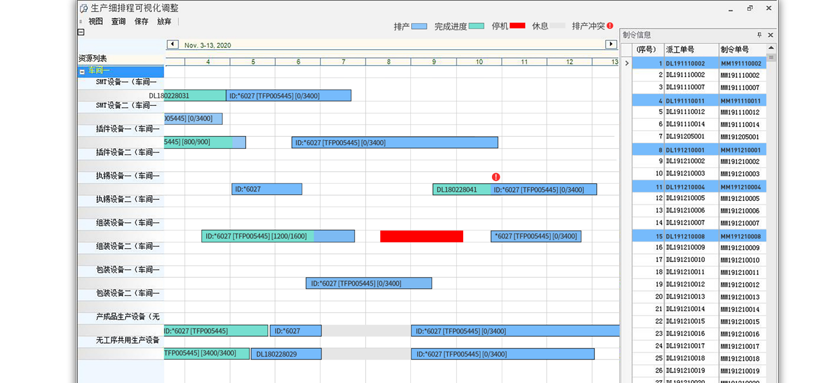The image size is (832, 383).
Task: Select the red downtime bar in 组装设备一
Action: pyautogui.click(x=421, y=236)
